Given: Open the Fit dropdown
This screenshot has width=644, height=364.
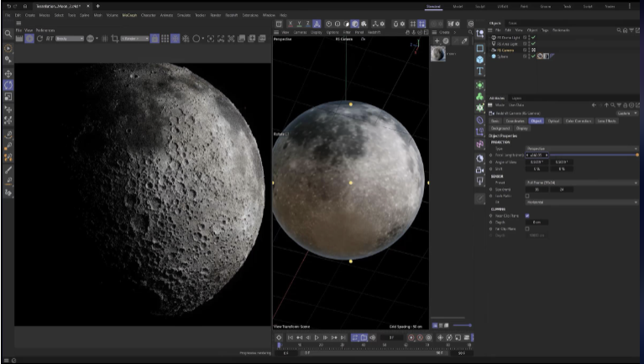Looking at the screenshot, I should point(581,202).
